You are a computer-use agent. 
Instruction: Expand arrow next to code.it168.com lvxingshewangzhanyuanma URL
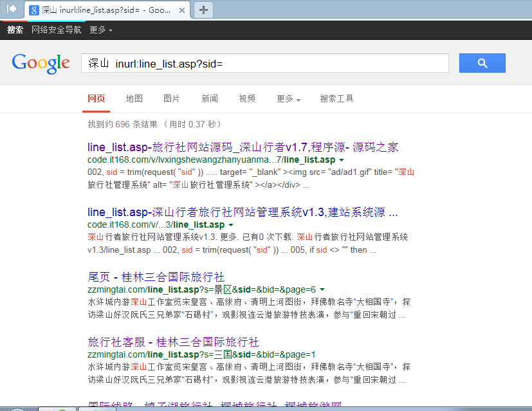pyautogui.click(x=342, y=160)
